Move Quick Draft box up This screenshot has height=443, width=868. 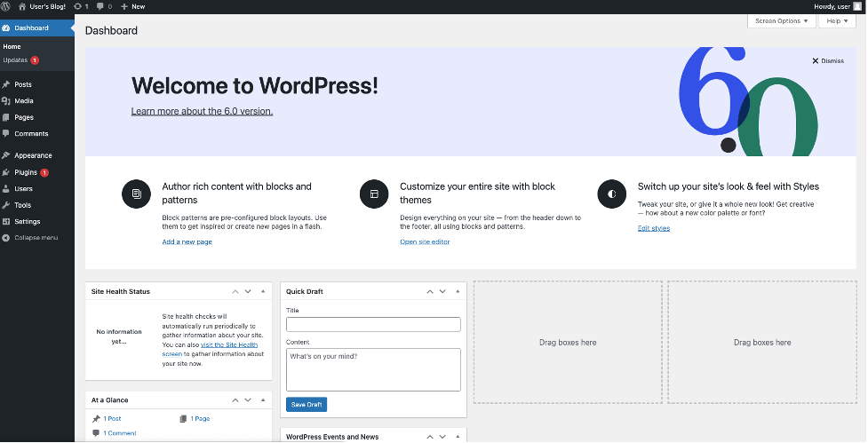click(x=430, y=291)
